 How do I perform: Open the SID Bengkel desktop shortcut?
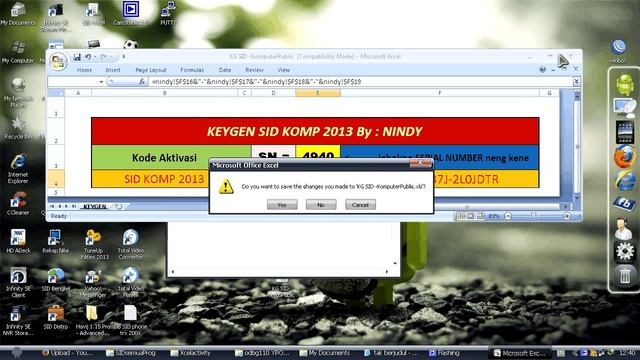click(56, 280)
